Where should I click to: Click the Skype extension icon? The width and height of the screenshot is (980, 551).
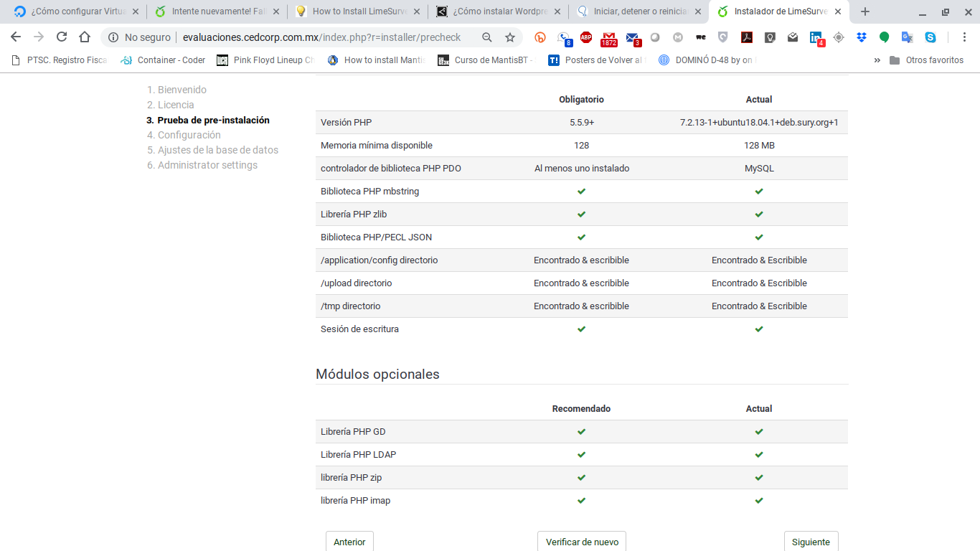tap(930, 37)
